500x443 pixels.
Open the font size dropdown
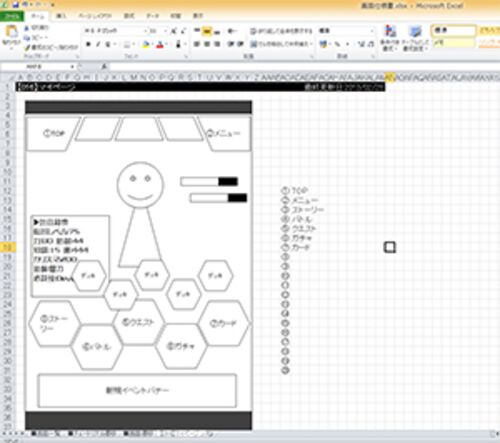click(165, 31)
